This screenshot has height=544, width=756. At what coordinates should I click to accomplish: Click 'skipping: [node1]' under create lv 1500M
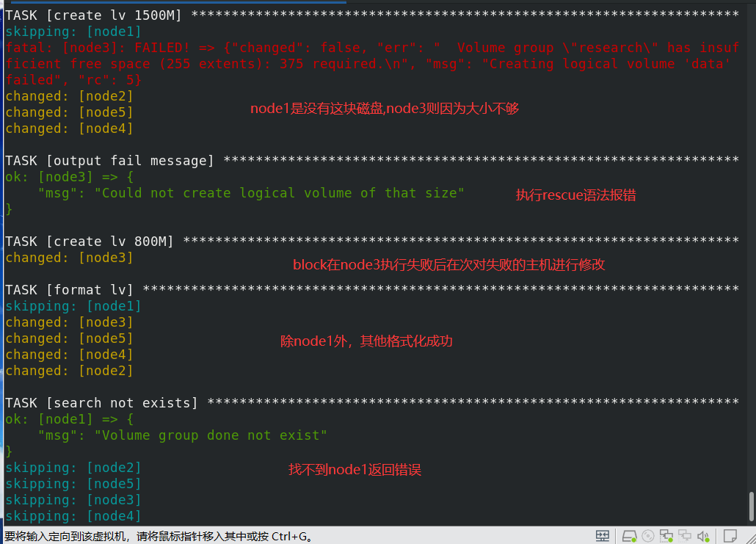[73, 32]
